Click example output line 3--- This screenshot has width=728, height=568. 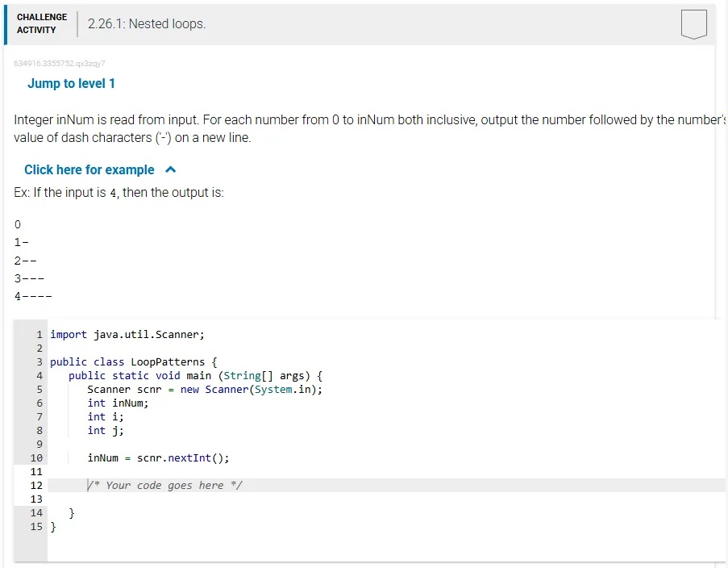(29, 278)
